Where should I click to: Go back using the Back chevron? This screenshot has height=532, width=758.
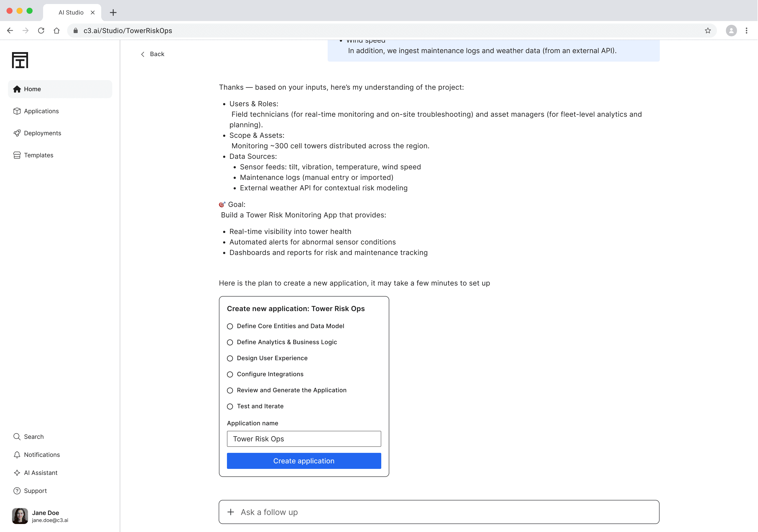pyautogui.click(x=143, y=54)
